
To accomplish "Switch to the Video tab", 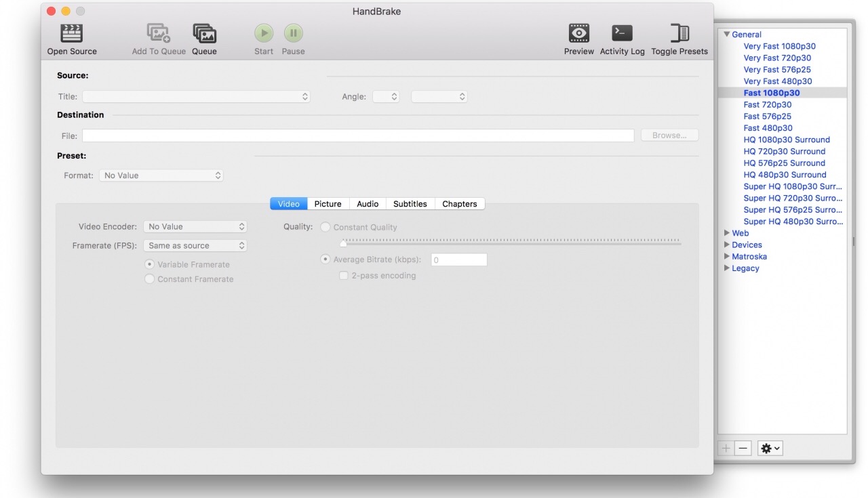I will coord(288,204).
